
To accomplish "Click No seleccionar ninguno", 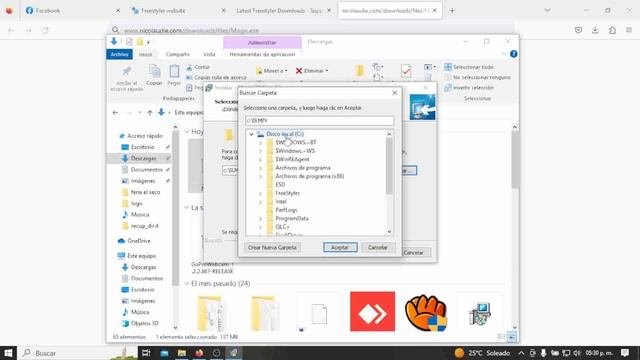I will point(477,77).
